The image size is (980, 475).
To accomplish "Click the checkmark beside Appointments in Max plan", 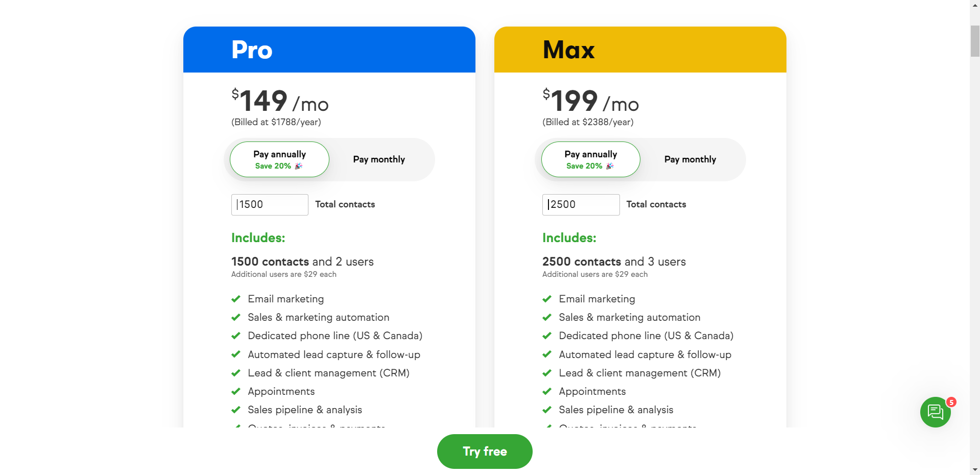I will [547, 391].
